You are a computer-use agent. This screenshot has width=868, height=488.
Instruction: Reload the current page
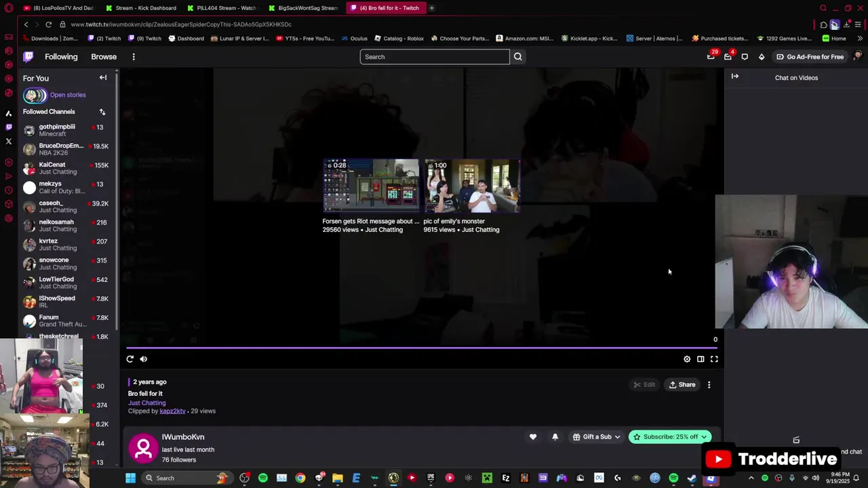point(48,24)
